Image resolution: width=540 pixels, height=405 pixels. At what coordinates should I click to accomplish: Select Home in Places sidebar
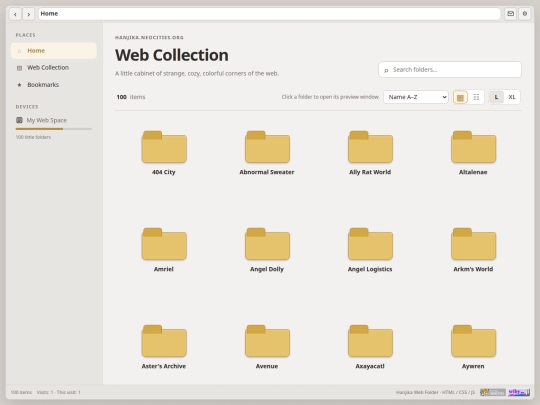click(54, 51)
